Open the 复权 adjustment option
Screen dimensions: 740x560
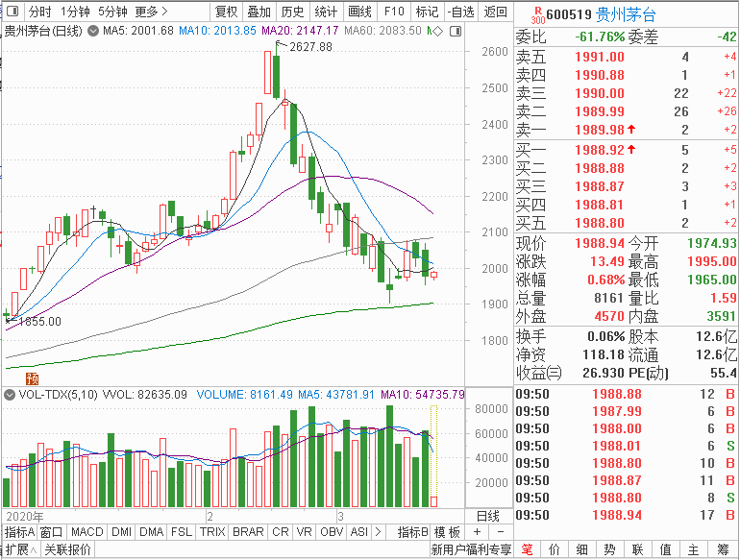(226, 12)
